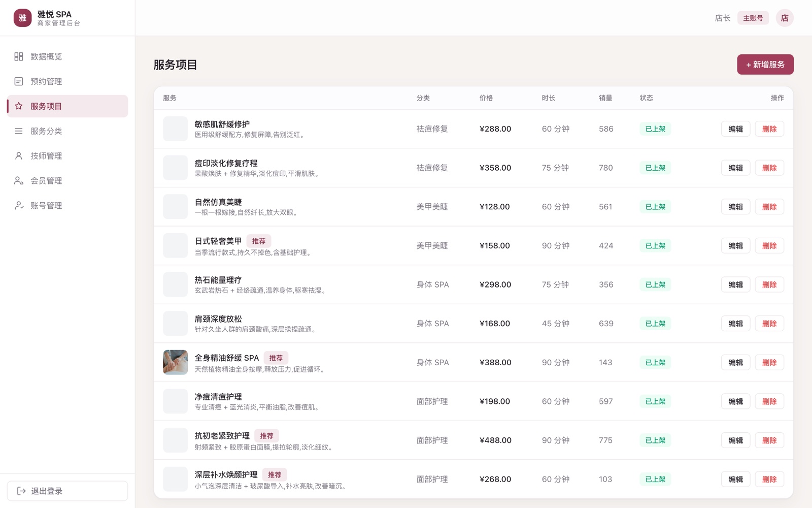Edit the 热石能量理疗 service
The height and width of the screenshot is (508, 812).
pos(735,284)
